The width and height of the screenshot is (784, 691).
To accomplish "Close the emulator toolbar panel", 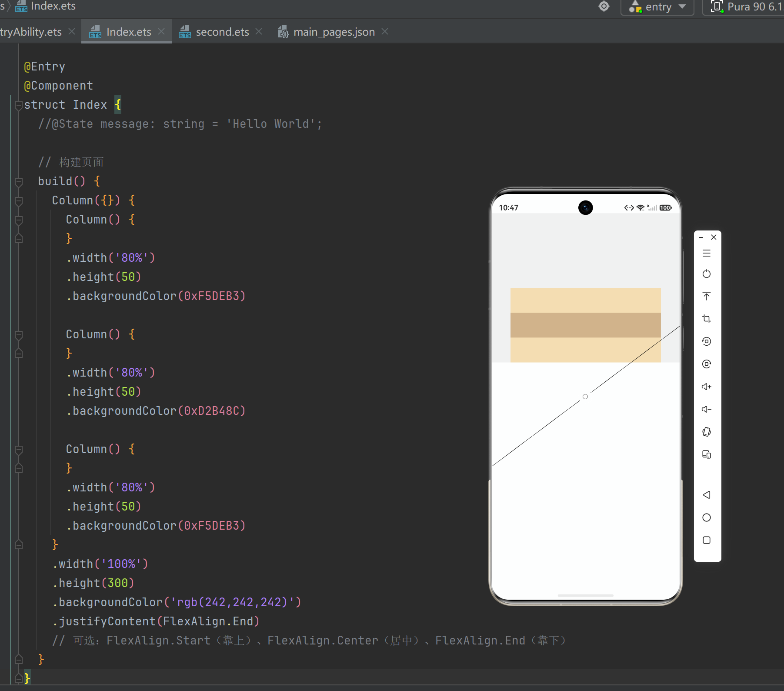I will [x=714, y=237].
